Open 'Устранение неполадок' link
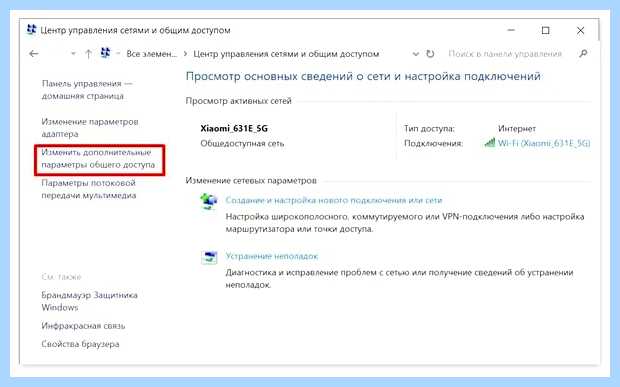Image resolution: width=620 pixels, height=387 pixels. pyautogui.click(x=272, y=256)
